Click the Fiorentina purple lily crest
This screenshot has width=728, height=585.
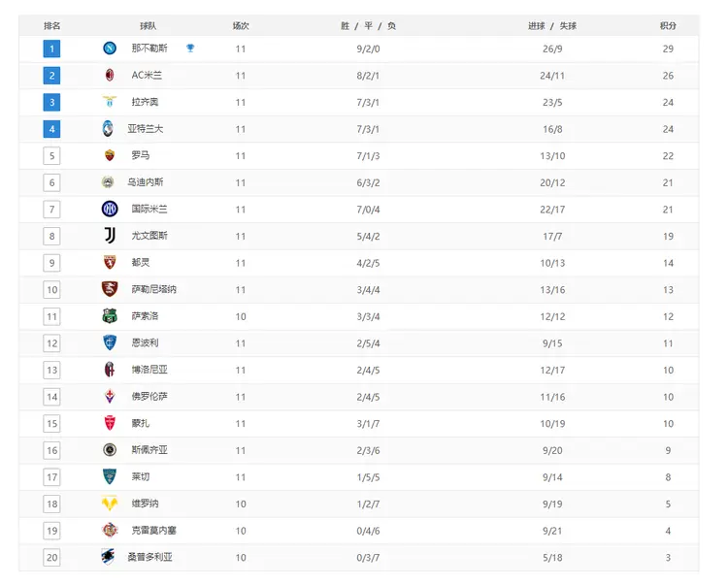[x=110, y=396]
